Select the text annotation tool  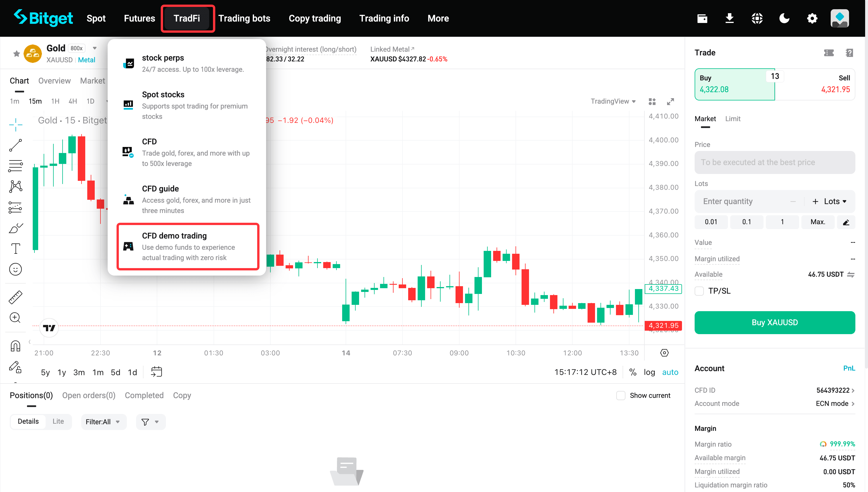point(15,249)
